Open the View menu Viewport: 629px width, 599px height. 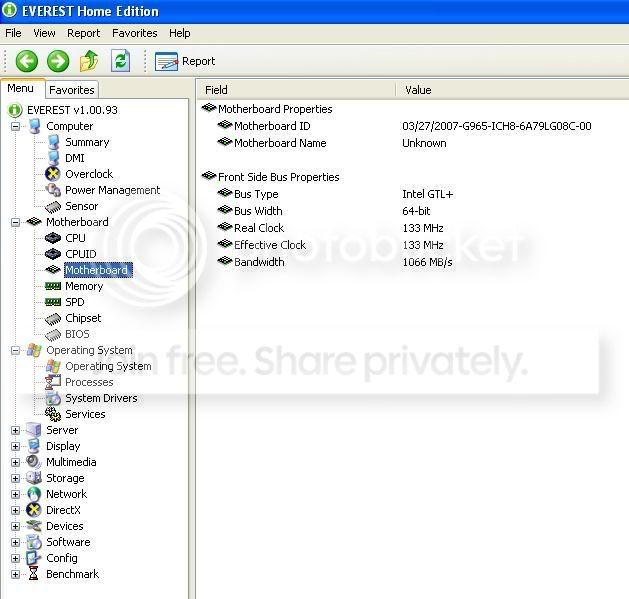pyautogui.click(x=44, y=33)
